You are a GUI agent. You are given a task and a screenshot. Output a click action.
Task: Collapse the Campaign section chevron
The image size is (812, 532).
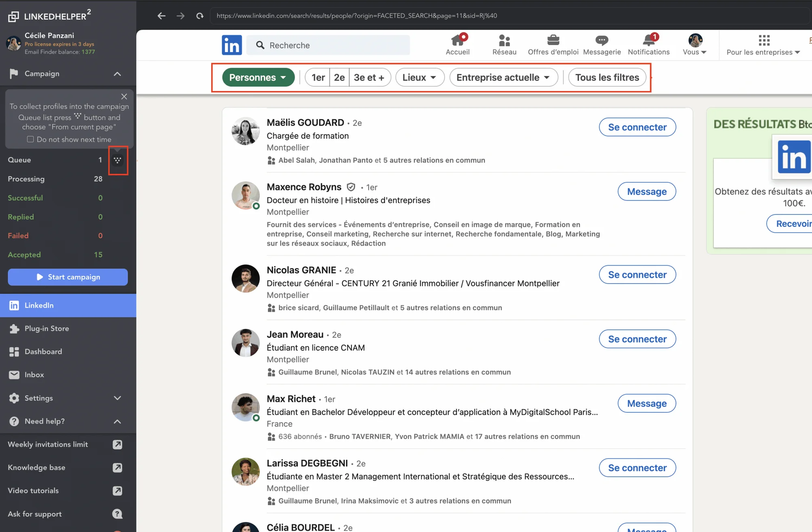click(117, 74)
